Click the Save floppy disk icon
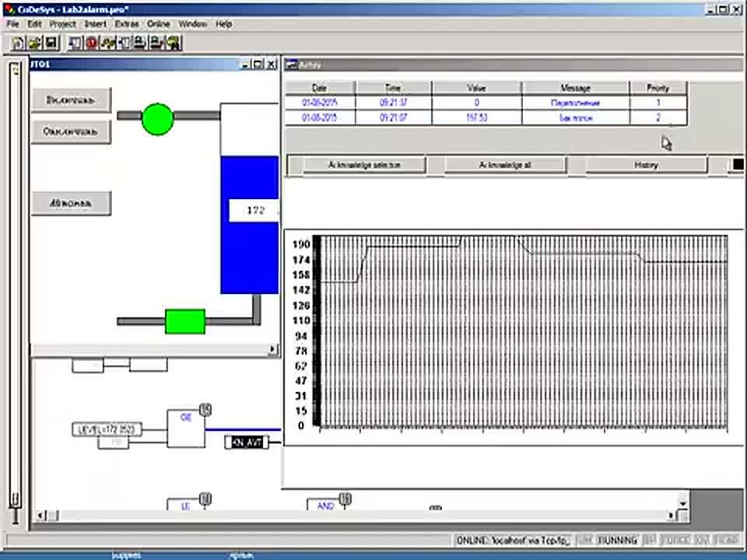Screen dimensions: 747x560 [51, 44]
